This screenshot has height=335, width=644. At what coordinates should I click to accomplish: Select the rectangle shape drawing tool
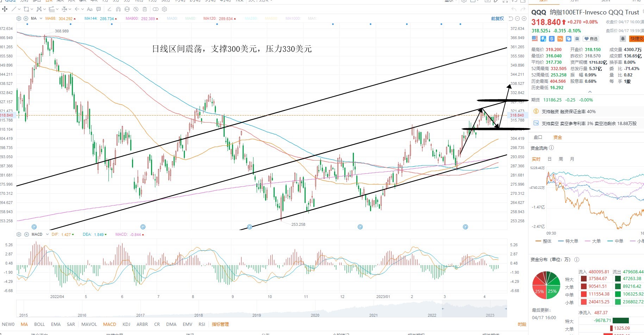tap(26, 9)
